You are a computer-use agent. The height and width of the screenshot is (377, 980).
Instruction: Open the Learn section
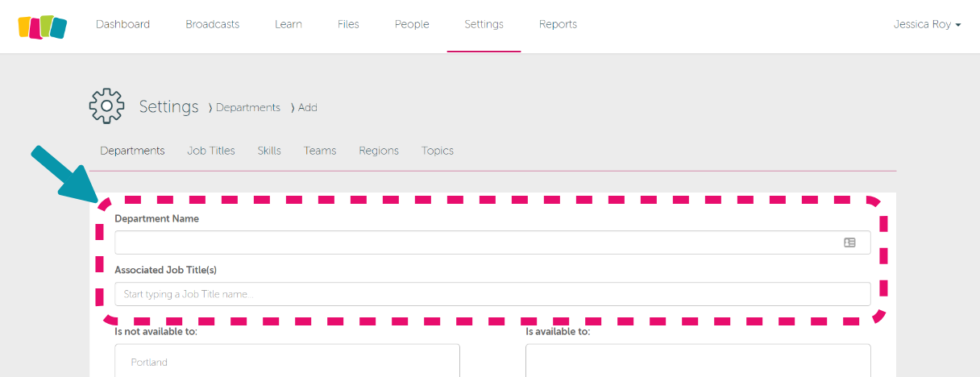289,24
